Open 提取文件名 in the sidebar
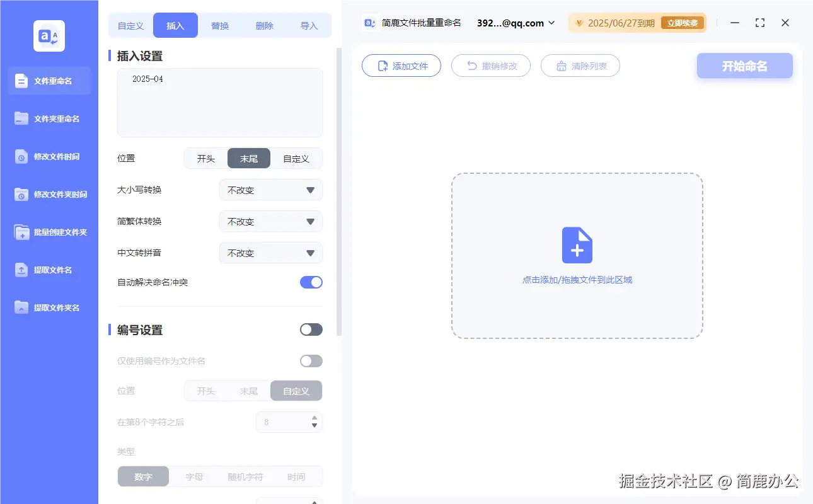The width and height of the screenshot is (813, 504). tap(49, 270)
